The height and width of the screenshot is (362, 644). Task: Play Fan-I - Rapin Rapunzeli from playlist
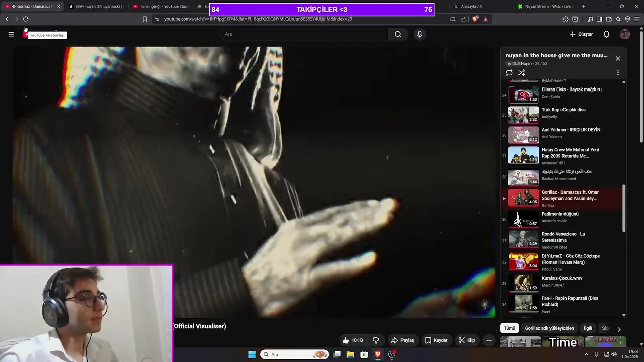coord(562,304)
